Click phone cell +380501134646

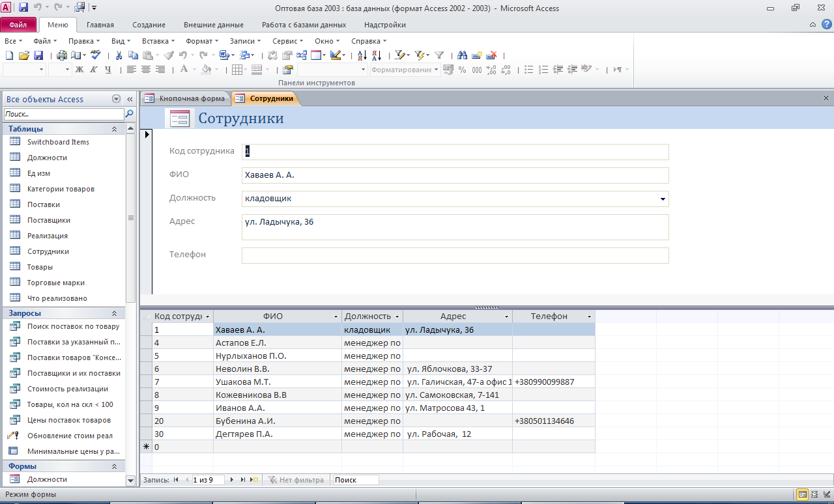[x=553, y=421]
